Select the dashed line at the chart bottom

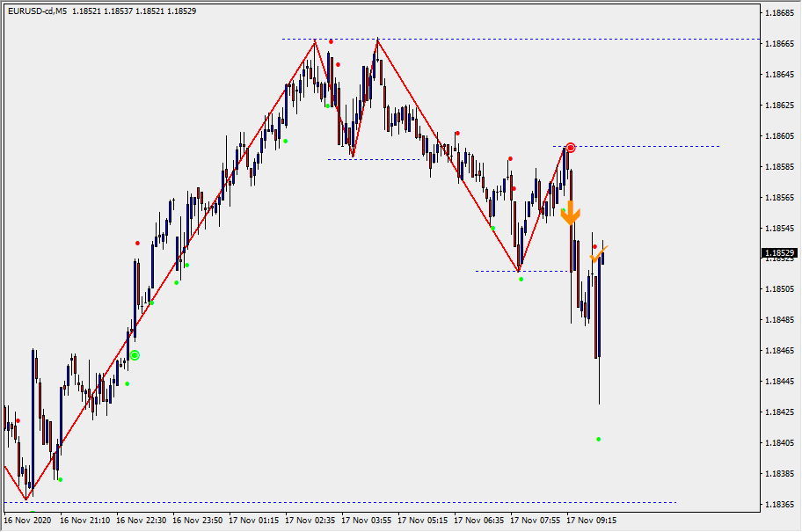[x=352, y=502]
